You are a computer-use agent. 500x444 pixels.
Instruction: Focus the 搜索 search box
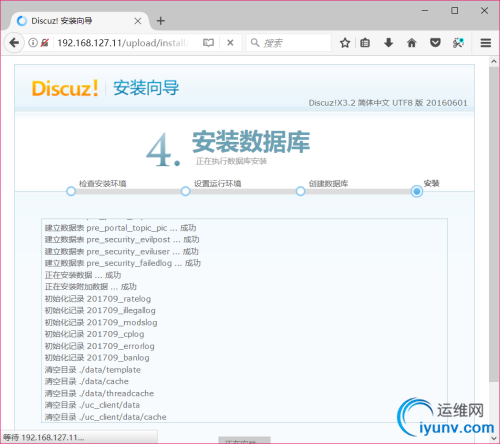point(289,43)
